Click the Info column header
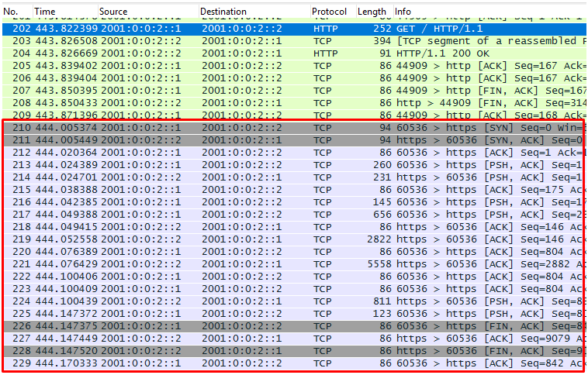The image size is (588, 375). tap(403, 12)
